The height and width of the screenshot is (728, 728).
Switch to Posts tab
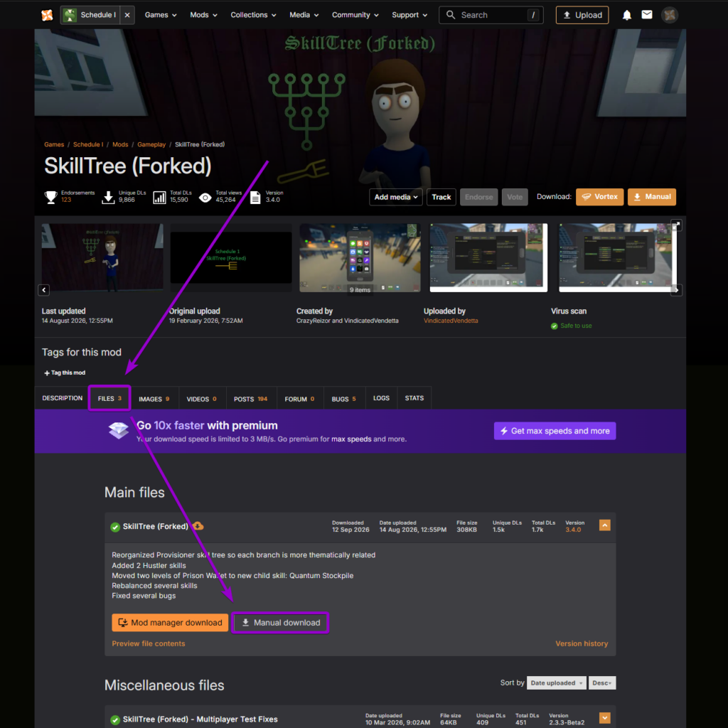[x=251, y=398]
